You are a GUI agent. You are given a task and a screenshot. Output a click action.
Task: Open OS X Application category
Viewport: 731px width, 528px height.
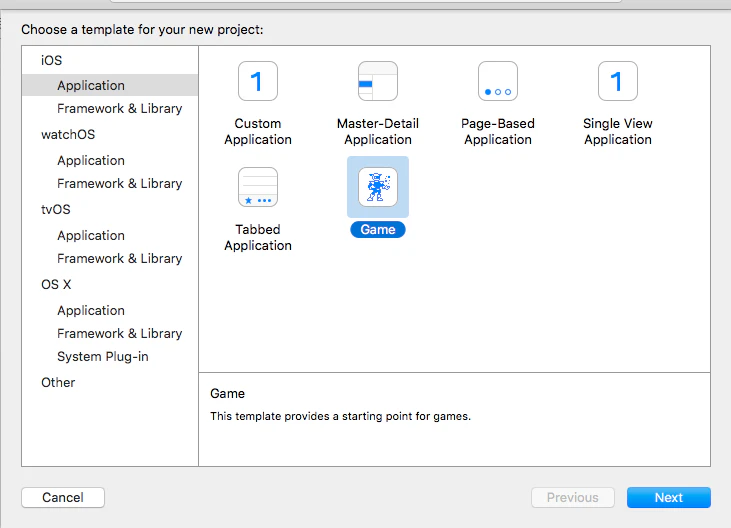[x=91, y=310]
